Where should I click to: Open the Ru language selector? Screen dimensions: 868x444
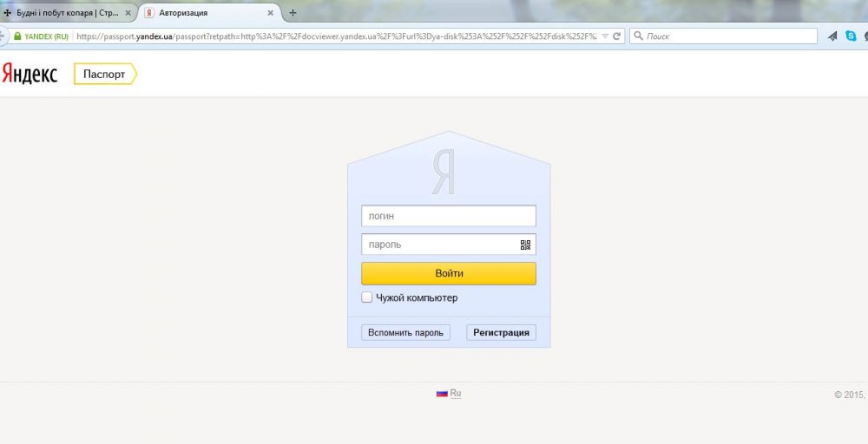[455, 393]
